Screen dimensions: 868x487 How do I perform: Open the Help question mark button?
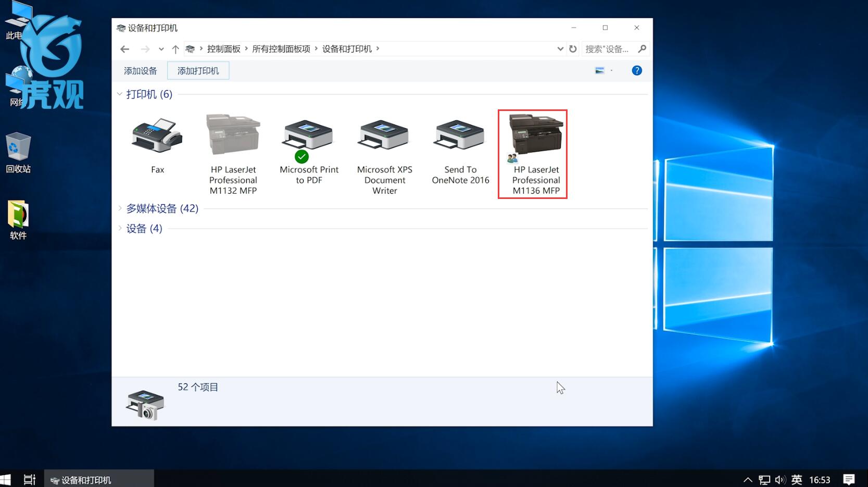pos(636,70)
